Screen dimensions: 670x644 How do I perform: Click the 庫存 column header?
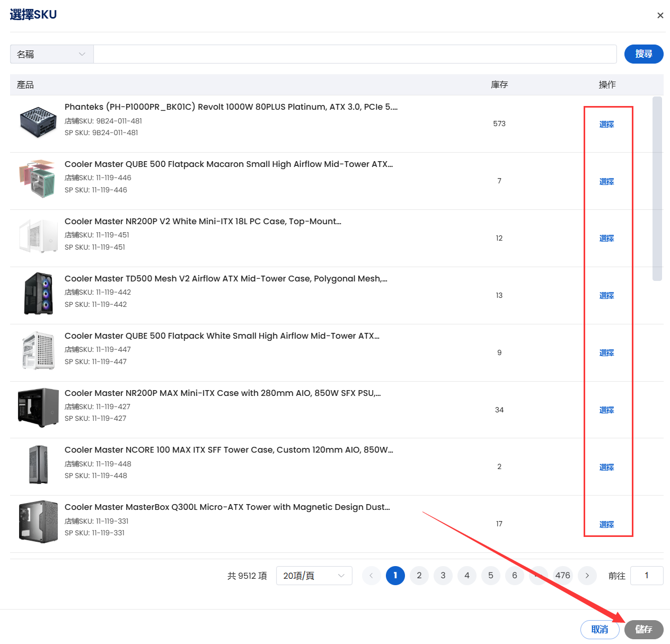499,85
